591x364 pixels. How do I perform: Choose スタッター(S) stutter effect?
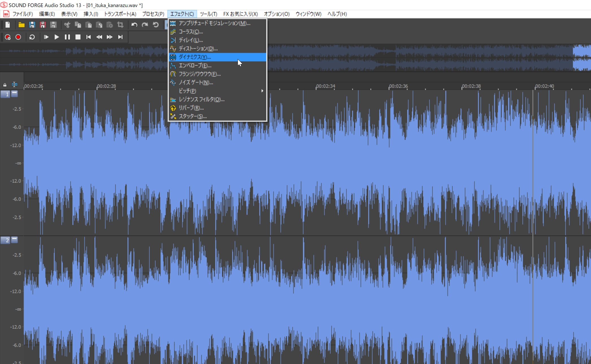tap(218, 116)
